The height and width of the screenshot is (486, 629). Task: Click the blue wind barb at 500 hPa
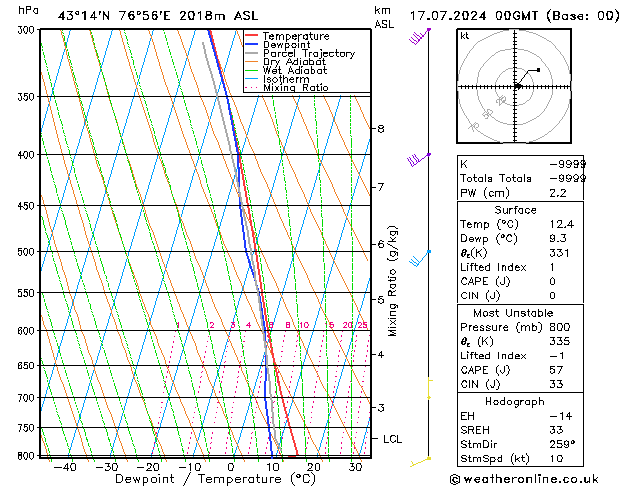tap(422, 257)
